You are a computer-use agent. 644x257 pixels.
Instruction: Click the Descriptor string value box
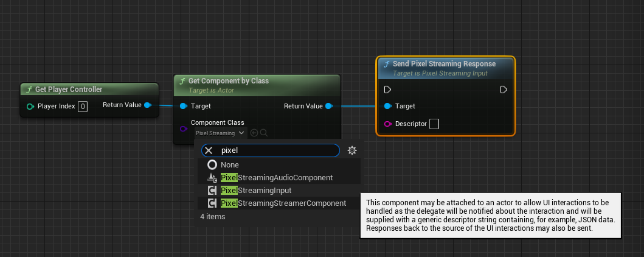(x=434, y=124)
